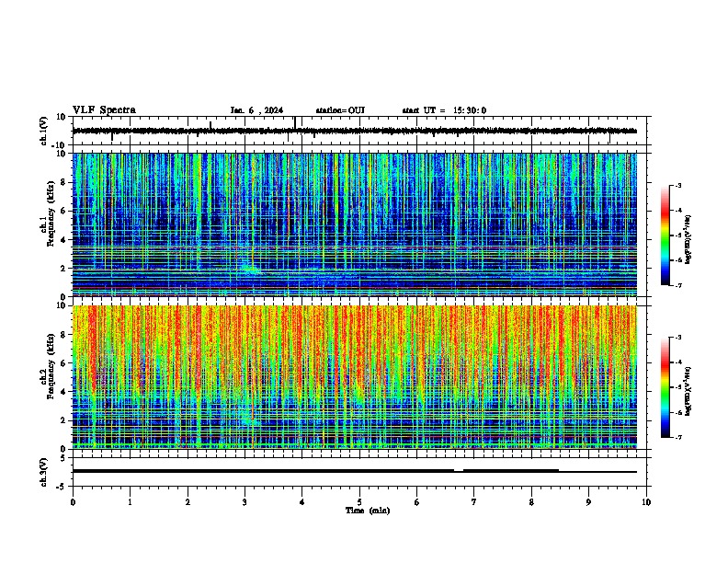
Task: Click the "8" kHz tick on ch.1 frequency axis
Action: click(x=63, y=182)
